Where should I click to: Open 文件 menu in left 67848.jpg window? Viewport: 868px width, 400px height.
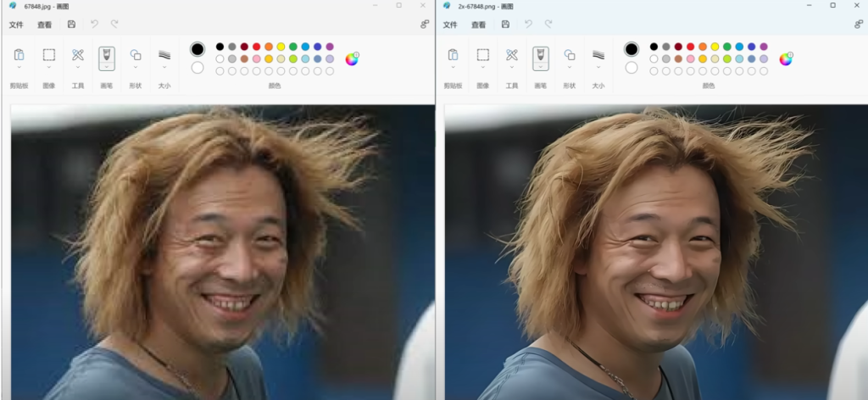16,25
